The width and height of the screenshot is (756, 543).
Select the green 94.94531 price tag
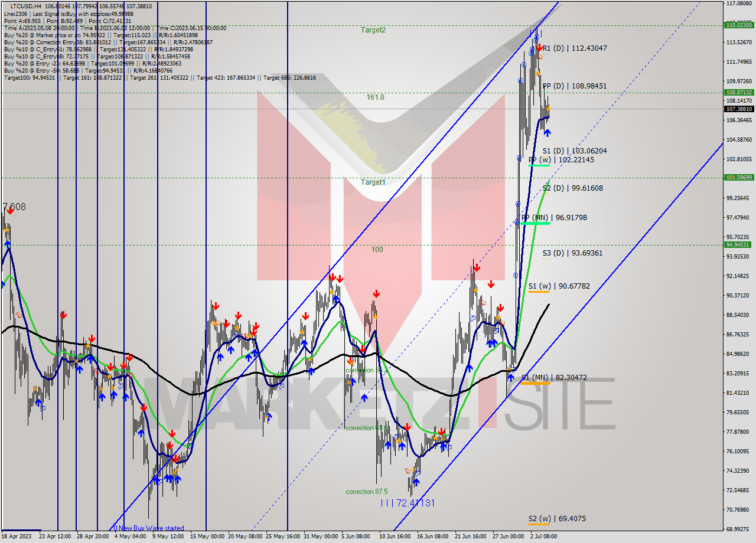(739, 245)
